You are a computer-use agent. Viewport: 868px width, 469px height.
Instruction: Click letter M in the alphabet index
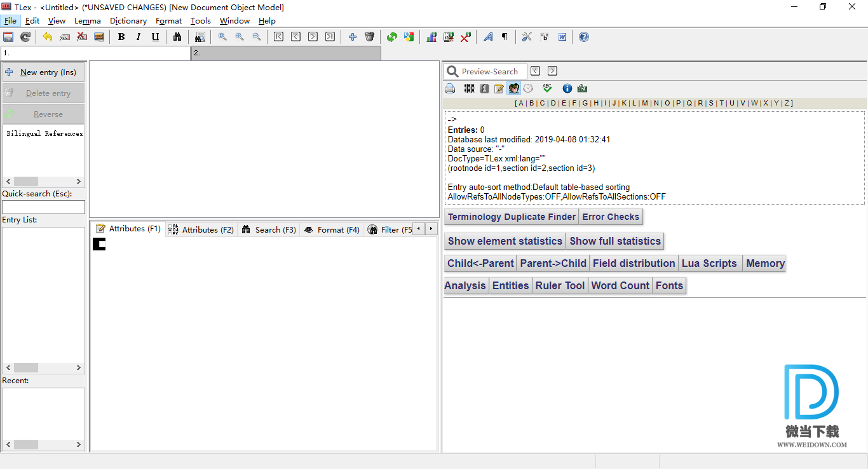point(645,103)
